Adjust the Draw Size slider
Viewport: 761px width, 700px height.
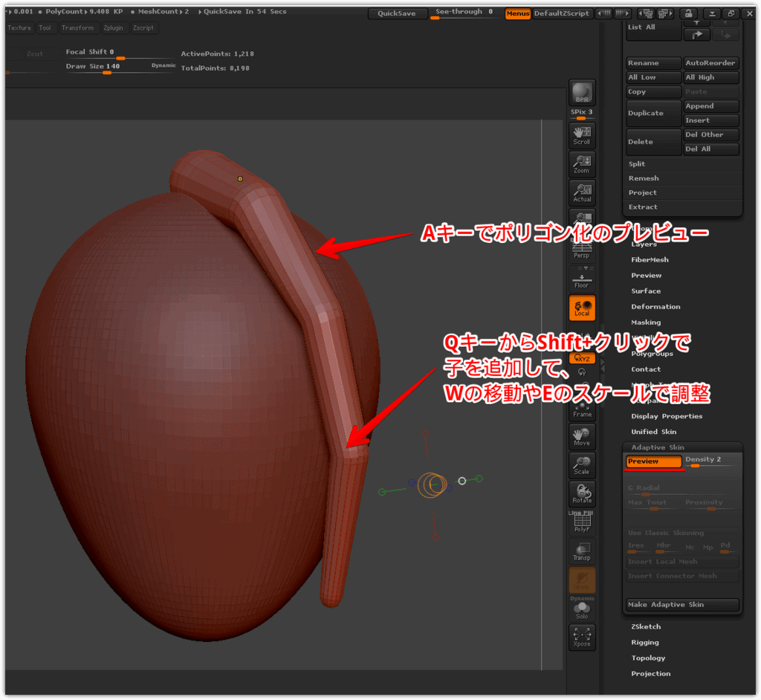click(108, 72)
